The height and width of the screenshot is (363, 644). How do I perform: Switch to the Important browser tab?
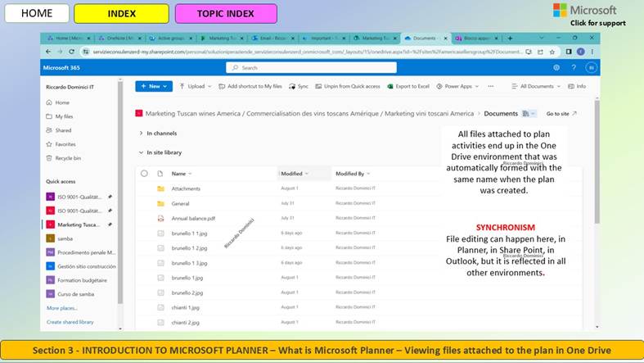pos(324,39)
